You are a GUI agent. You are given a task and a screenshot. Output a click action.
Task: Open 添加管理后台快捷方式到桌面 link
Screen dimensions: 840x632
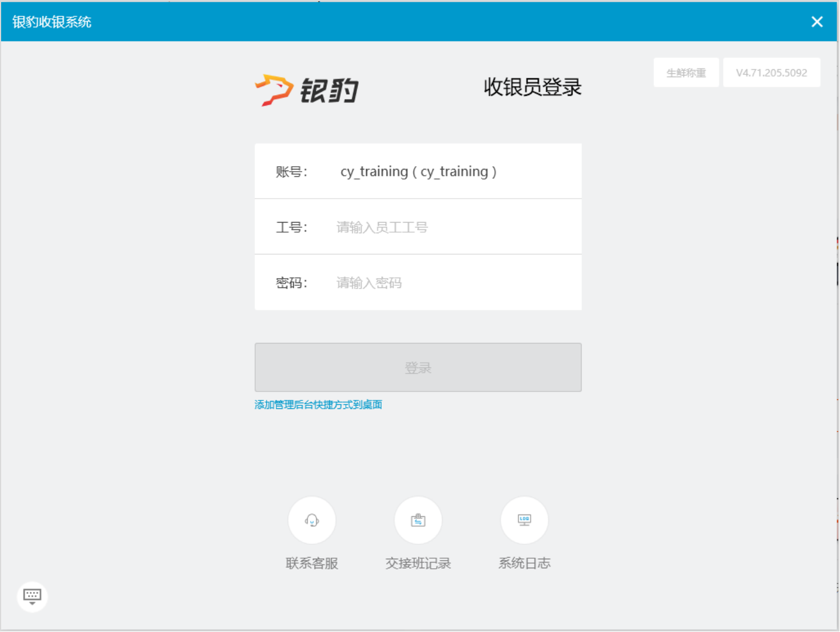pos(318,404)
